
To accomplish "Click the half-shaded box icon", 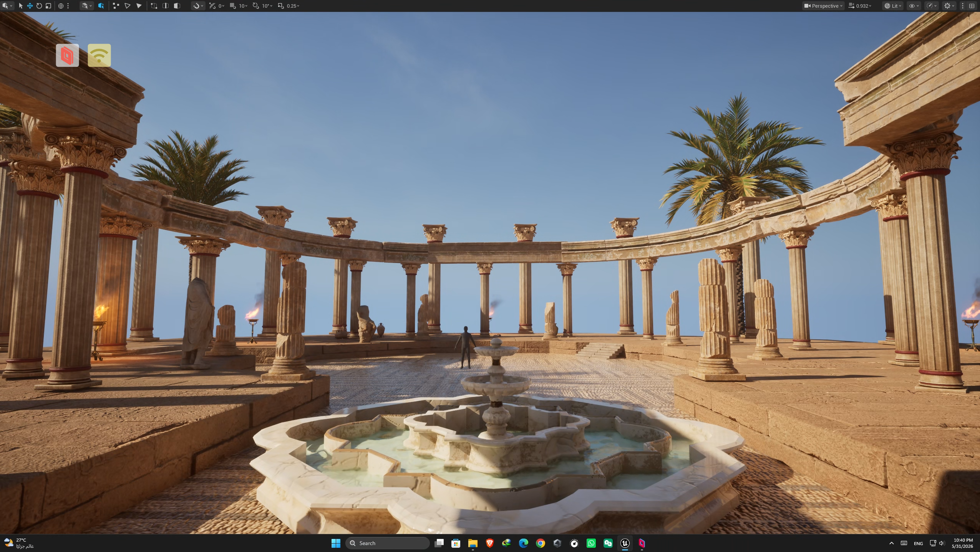I will pyautogui.click(x=177, y=6).
